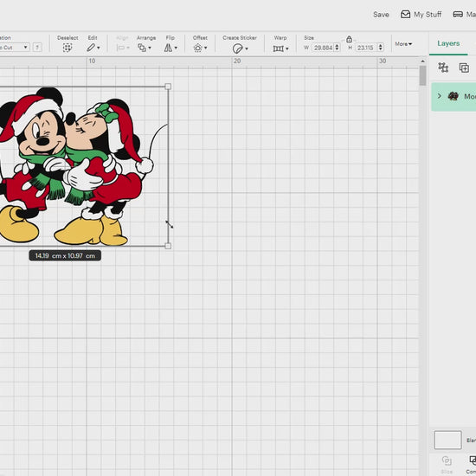
Task: Click the height field stepper arrows
Action: point(381,48)
